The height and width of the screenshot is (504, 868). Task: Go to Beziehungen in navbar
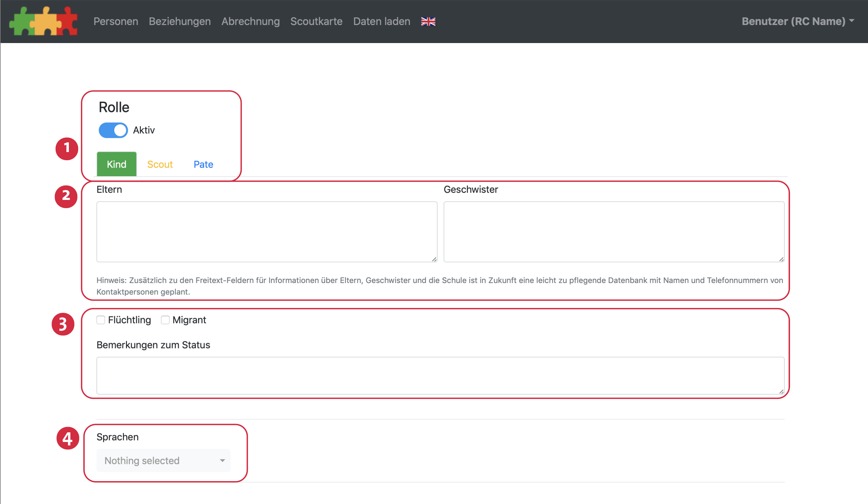click(x=180, y=21)
